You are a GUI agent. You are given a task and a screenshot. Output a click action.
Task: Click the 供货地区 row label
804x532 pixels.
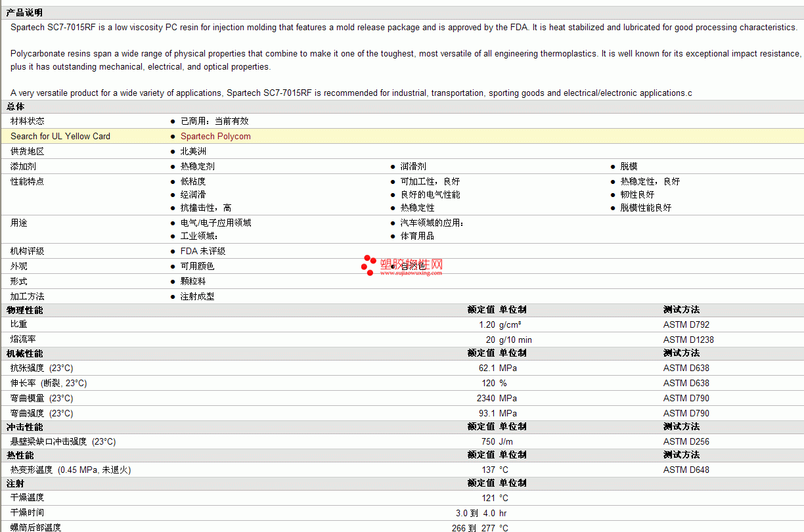pos(28,151)
